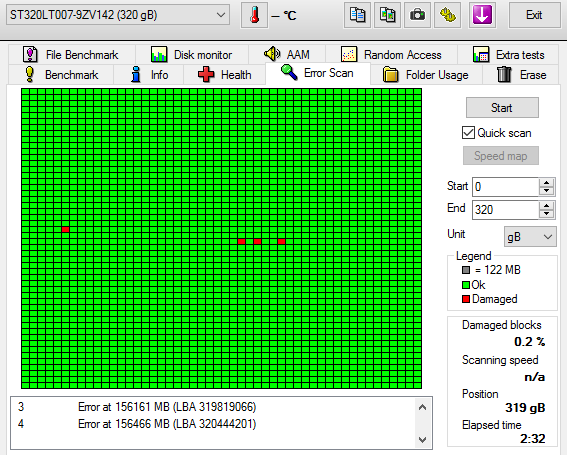This screenshot has height=455, width=567.
Task: Save screenshot with camera icon
Action: (417, 15)
